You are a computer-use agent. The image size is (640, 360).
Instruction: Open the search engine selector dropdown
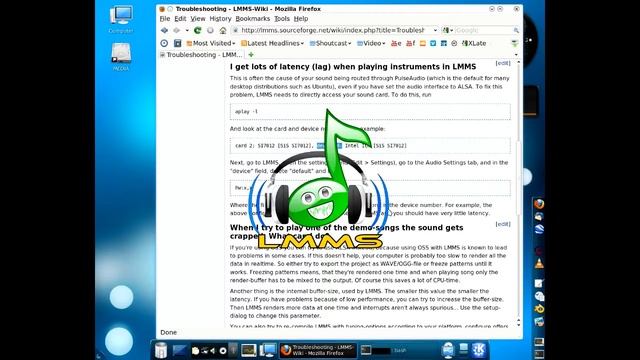[448, 30]
